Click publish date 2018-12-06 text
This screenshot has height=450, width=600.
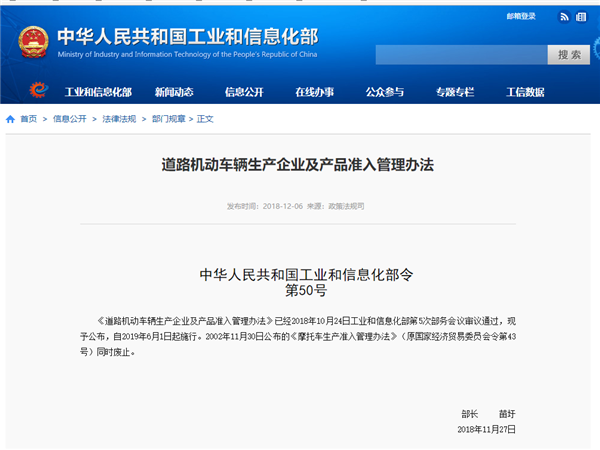point(283,206)
